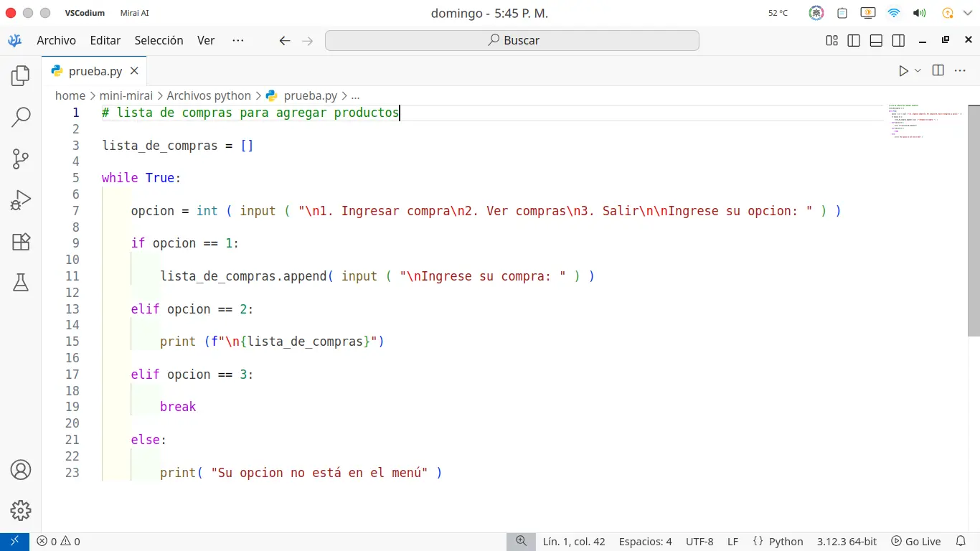Open 'Archivos python' breadcrumb segment
Viewport: 980px width, 551px height.
209,95
